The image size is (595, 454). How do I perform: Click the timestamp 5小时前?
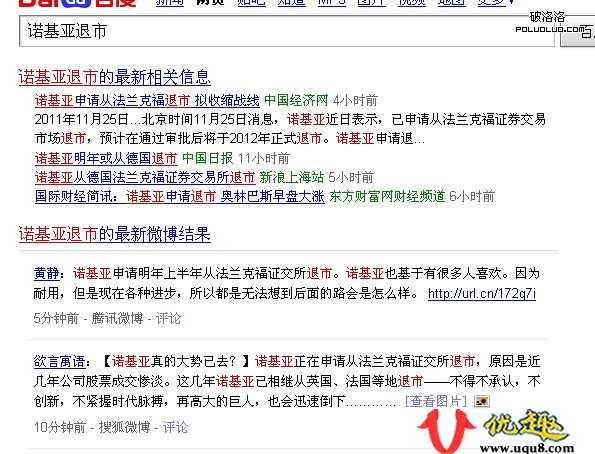pos(351,177)
